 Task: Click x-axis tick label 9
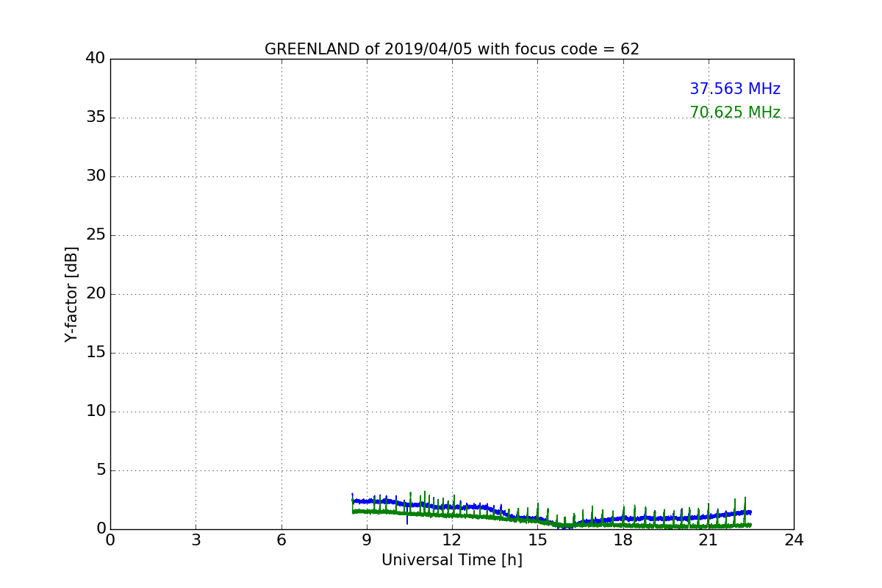(367, 540)
